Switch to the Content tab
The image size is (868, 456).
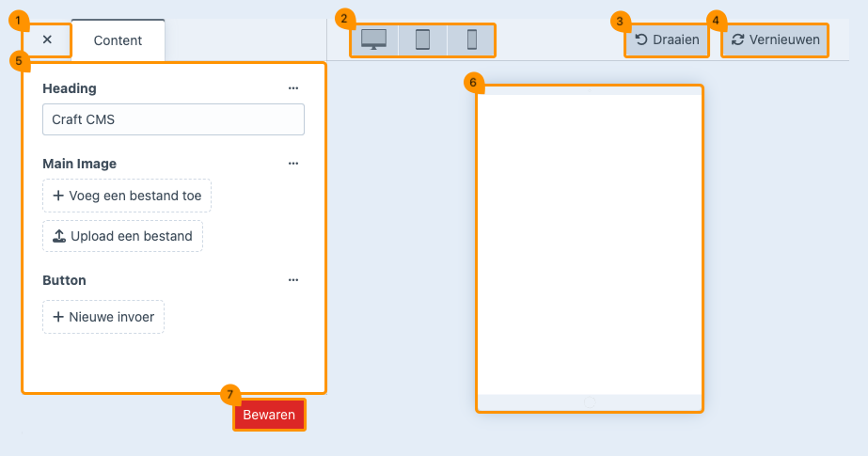pos(118,40)
